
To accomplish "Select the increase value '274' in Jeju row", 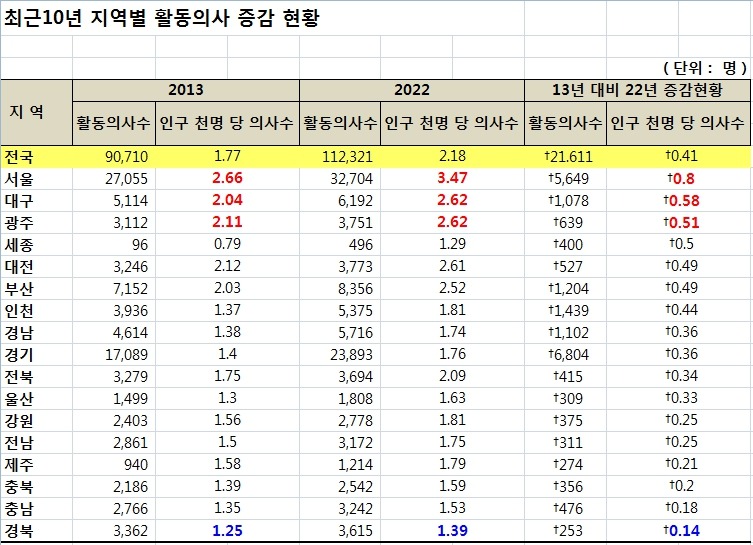I will [569, 465].
